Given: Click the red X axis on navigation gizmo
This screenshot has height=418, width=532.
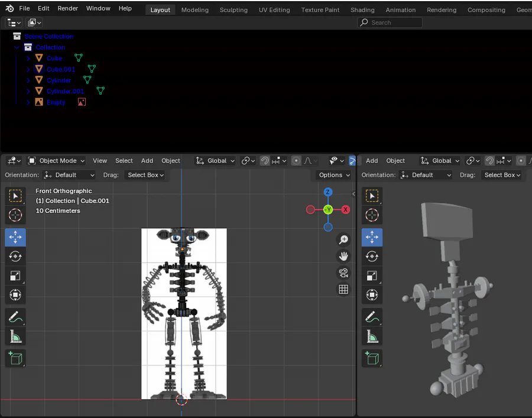Looking at the screenshot, I should (345, 210).
